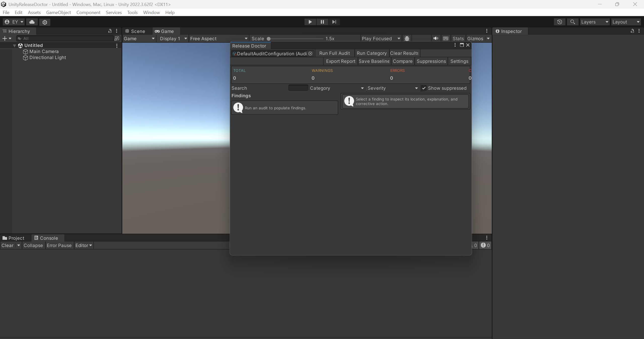Open the Console Clear options arrow
This screenshot has width=644, height=339.
click(x=18, y=246)
